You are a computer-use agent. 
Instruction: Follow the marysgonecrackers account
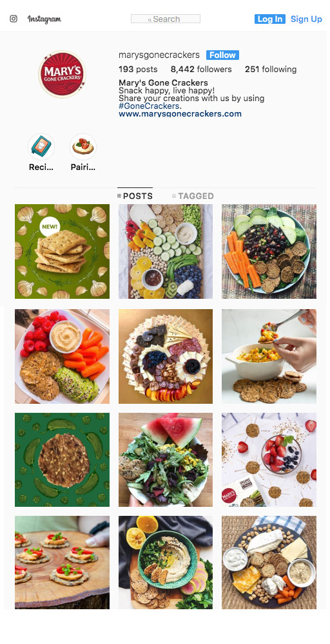point(222,55)
